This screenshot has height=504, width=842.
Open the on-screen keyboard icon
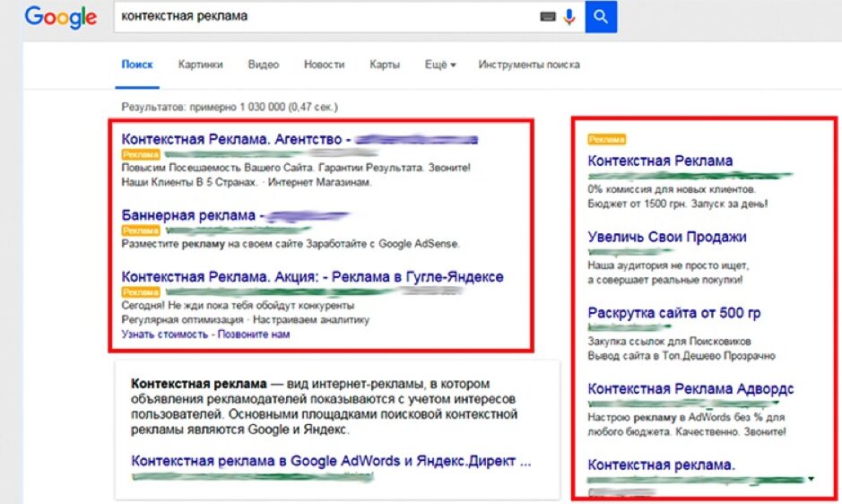547,17
